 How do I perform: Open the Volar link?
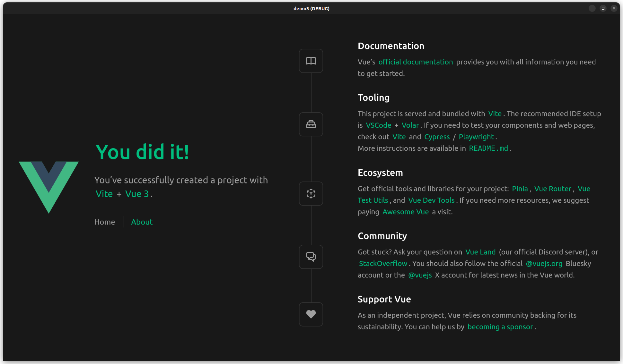[410, 125]
